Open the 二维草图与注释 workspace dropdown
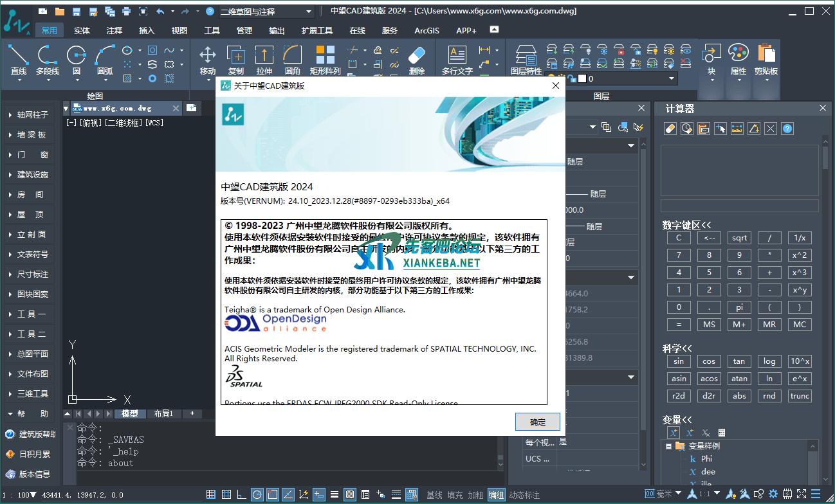Image resolution: width=835 pixels, height=504 pixels. [x=266, y=12]
